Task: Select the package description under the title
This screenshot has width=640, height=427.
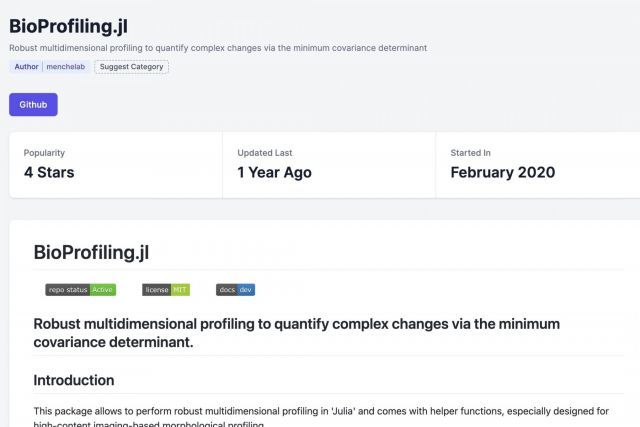Action: coord(232,47)
